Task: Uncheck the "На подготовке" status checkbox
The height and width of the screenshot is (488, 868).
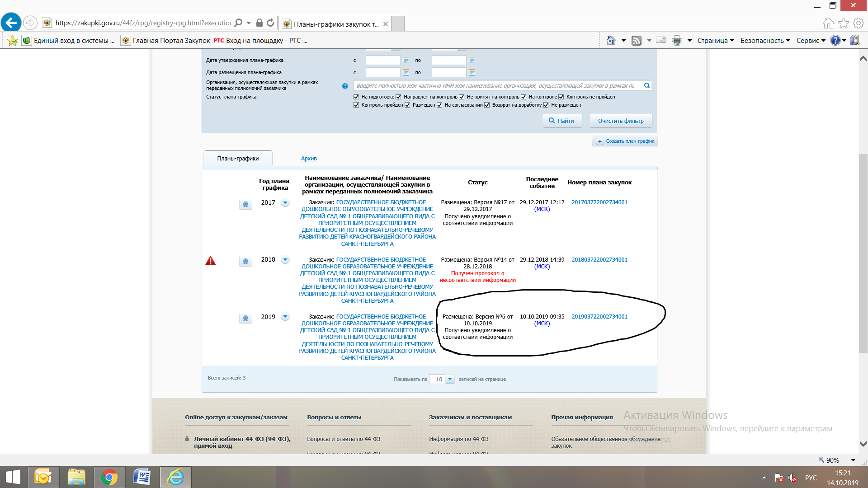Action: [x=356, y=97]
